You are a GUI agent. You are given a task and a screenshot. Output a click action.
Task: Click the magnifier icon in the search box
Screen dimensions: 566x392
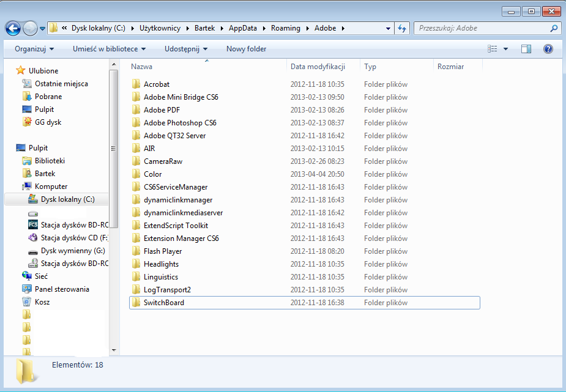[x=554, y=28]
